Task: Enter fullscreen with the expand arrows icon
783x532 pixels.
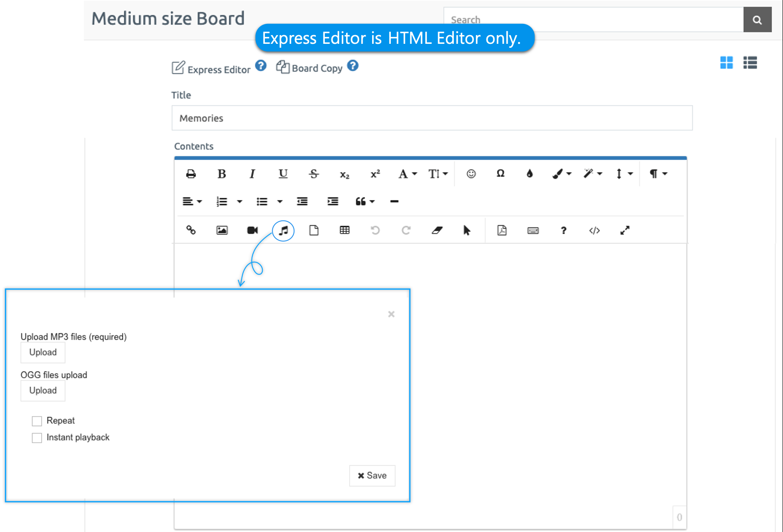Action: [624, 230]
